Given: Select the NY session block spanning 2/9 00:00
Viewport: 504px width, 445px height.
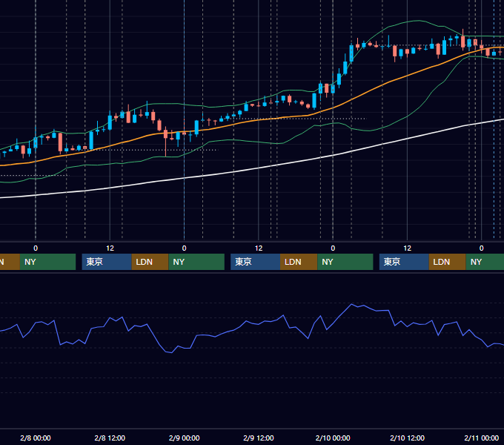Looking at the screenshot, I should (x=196, y=262).
